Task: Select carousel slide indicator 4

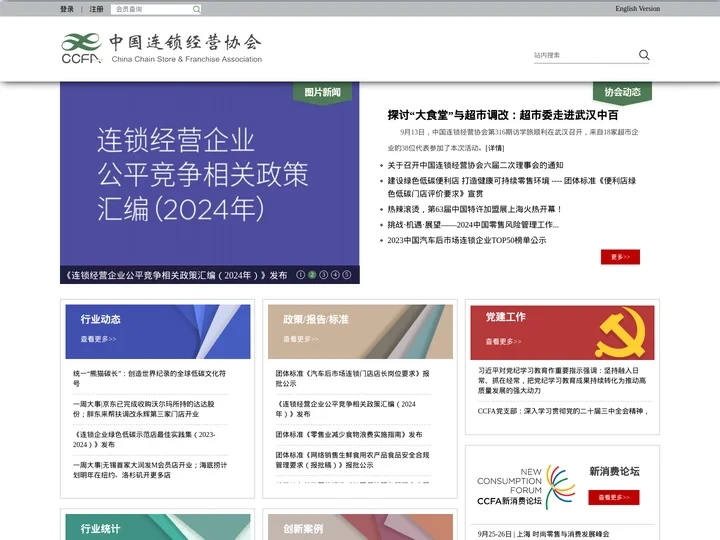Action: pos(335,275)
